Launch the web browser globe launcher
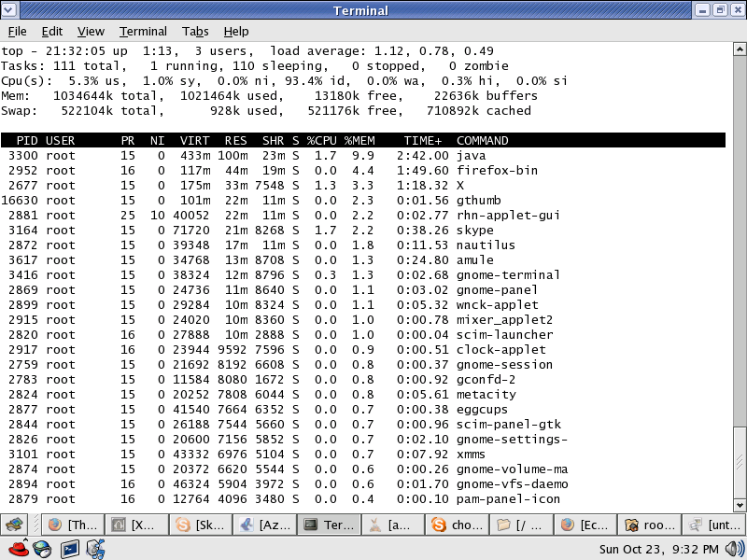747x560 pixels. 42,549
